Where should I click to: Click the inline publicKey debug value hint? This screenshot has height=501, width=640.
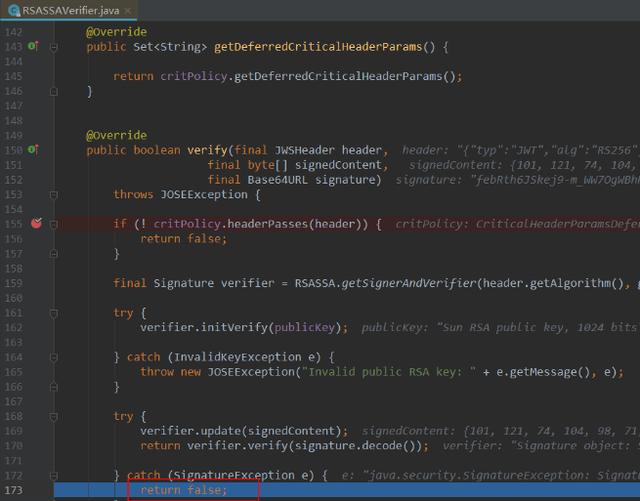(x=500, y=327)
